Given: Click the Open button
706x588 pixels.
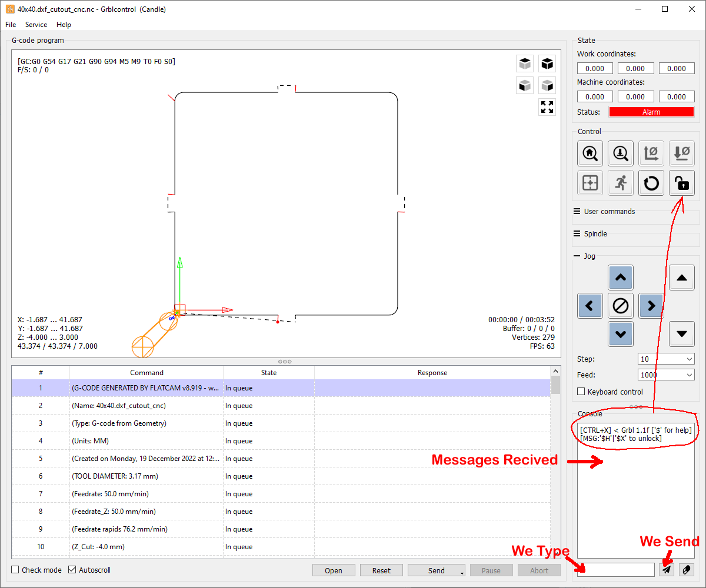Looking at the screenshot, I should coord(334,570).
